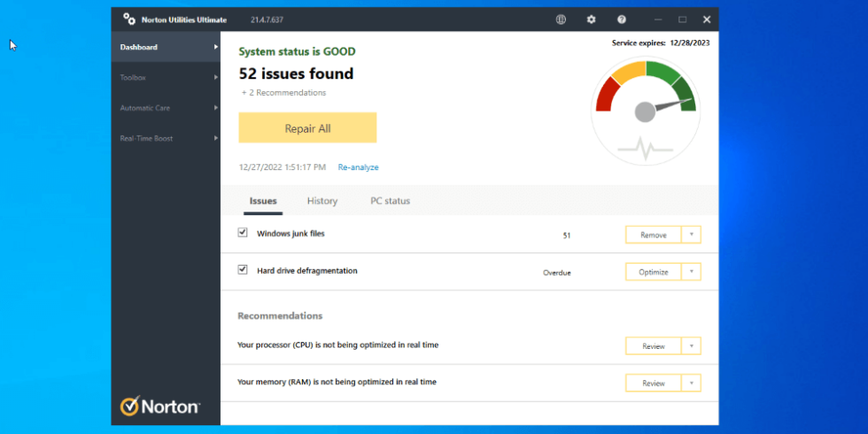Viewport: 868px width, 434px height.
Task: Click the Re-analyze link
Action: coord(358,167)
